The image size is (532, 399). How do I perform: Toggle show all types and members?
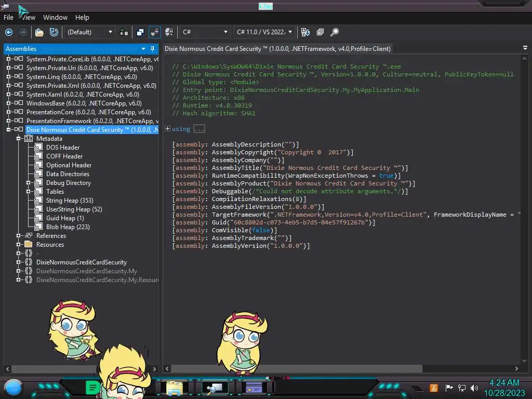click(x=169, y=32)
